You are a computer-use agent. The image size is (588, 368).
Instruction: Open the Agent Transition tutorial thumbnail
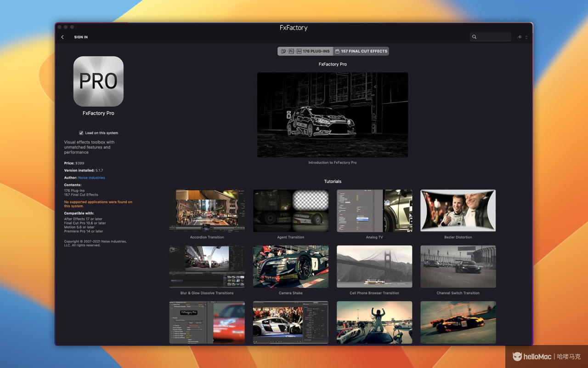click(291, 211)
